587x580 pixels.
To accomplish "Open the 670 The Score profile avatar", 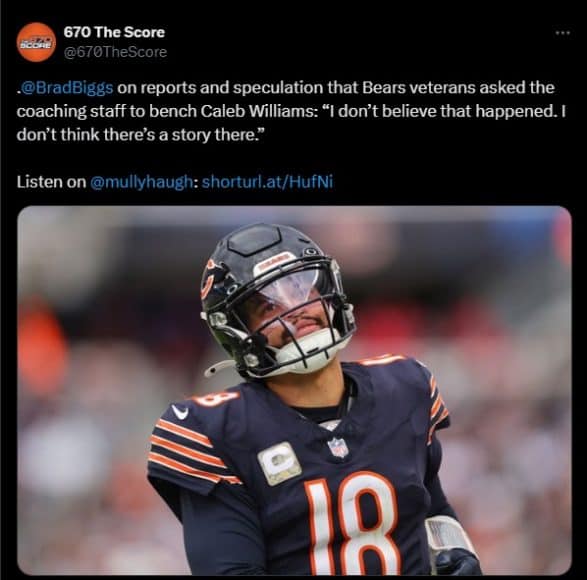I will point(36,42).
